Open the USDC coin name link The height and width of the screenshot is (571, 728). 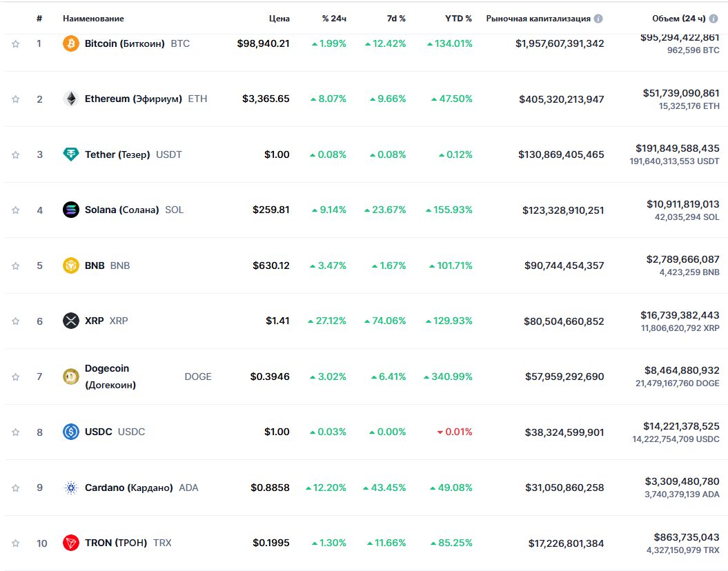click(98, 432)
